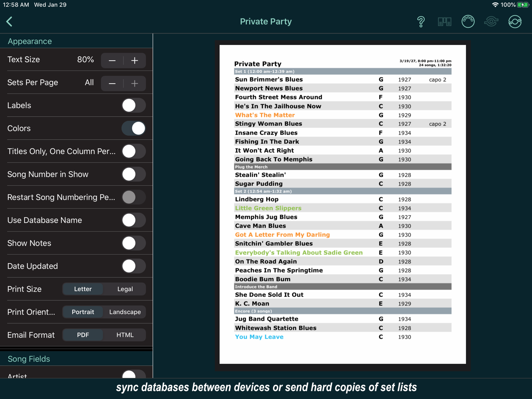The width and height of the screenshot is (532, 399).
Task: Tap the back arrow chevron
Action: [x=10, y=22]
